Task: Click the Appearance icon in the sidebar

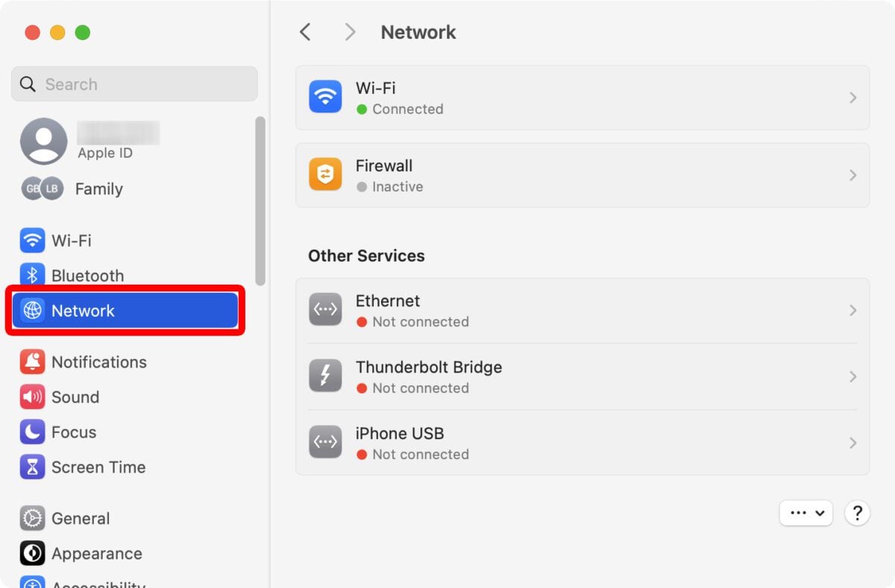Action: (32, 554)
